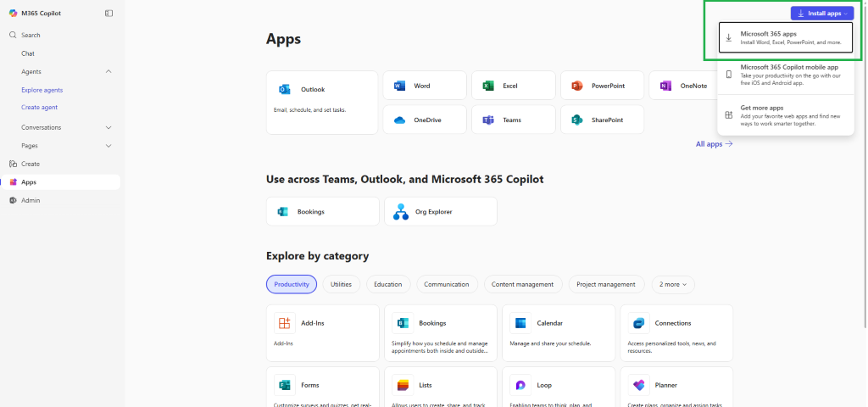Image resolution: width=868 pixels, height=407 pixels.
Task: Select the Productivity category filter
Action: (292, 284)
